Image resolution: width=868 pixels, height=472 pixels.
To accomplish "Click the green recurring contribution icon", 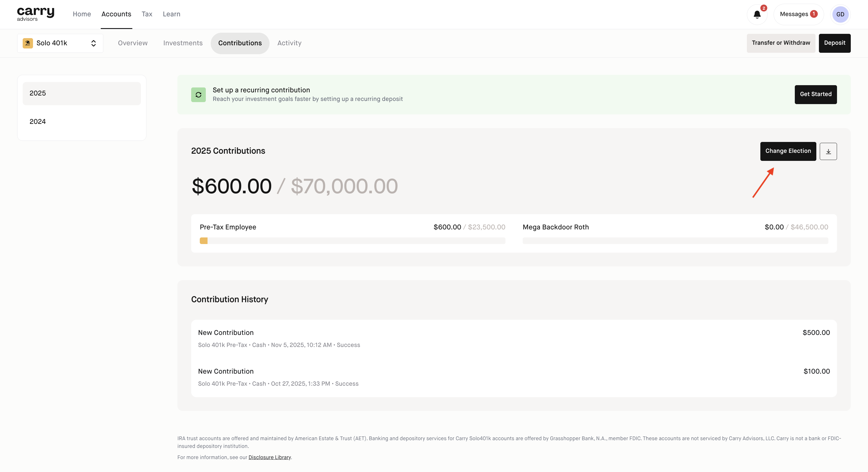I will [198, 95].
